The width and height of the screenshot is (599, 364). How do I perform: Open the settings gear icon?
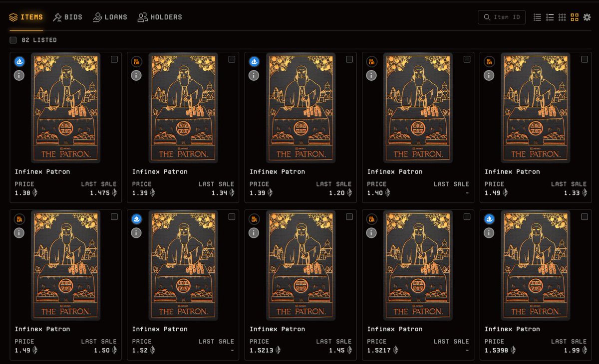click(x=587, y=17)
